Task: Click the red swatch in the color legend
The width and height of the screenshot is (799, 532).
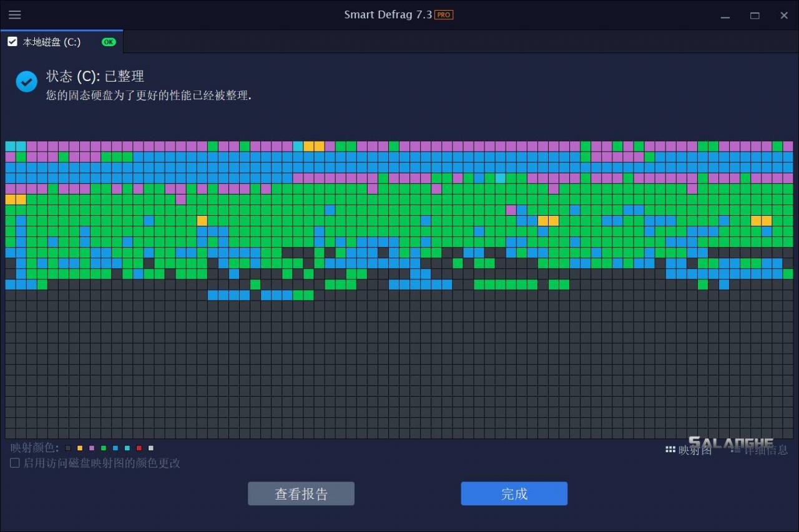Action: click(139, 448)
